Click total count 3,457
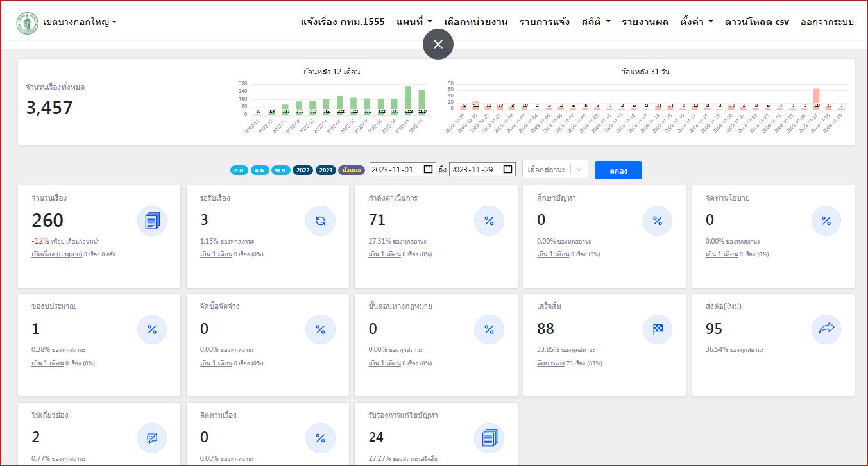Viewport: 868px width, 466px height. pos(49,107)
